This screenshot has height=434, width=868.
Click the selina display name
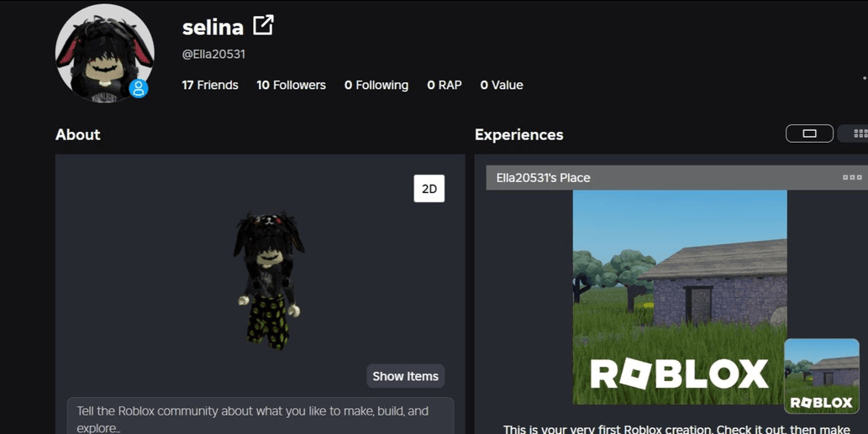pos(213,27)
